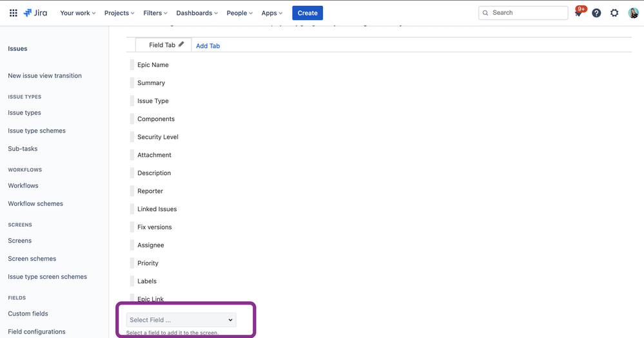Click the pencil icon to rename Field Tab
The image size is (644, 338).
181,44
